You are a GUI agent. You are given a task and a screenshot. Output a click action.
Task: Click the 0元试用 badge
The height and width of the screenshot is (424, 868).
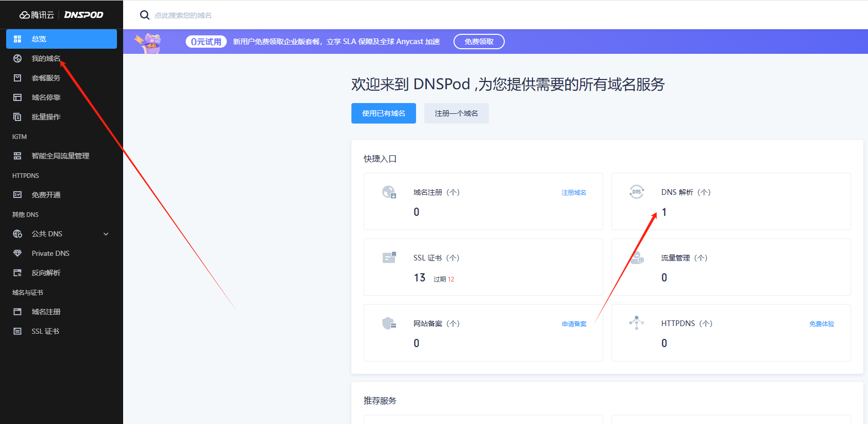[x=206, y=42]
